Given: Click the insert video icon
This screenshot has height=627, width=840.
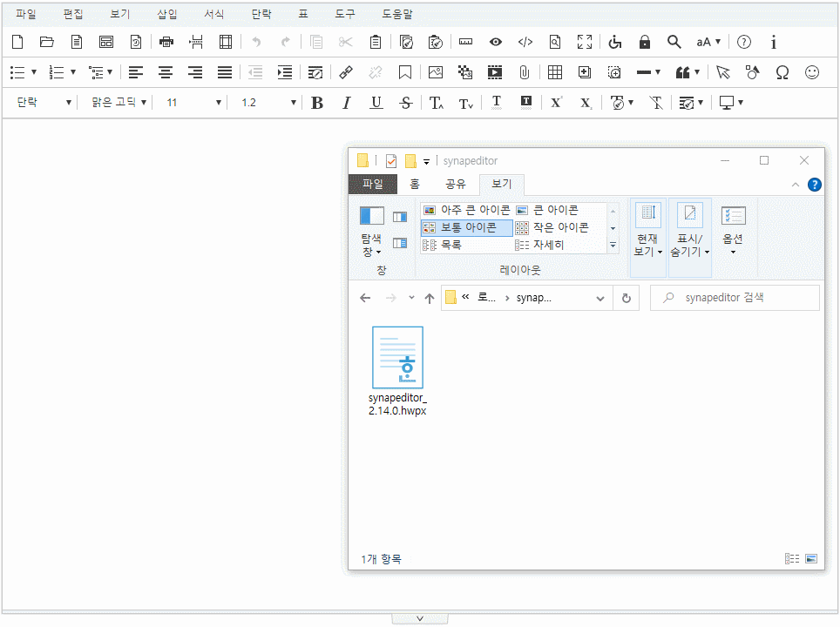Looking at the screenshot, I should click(495, 72).
